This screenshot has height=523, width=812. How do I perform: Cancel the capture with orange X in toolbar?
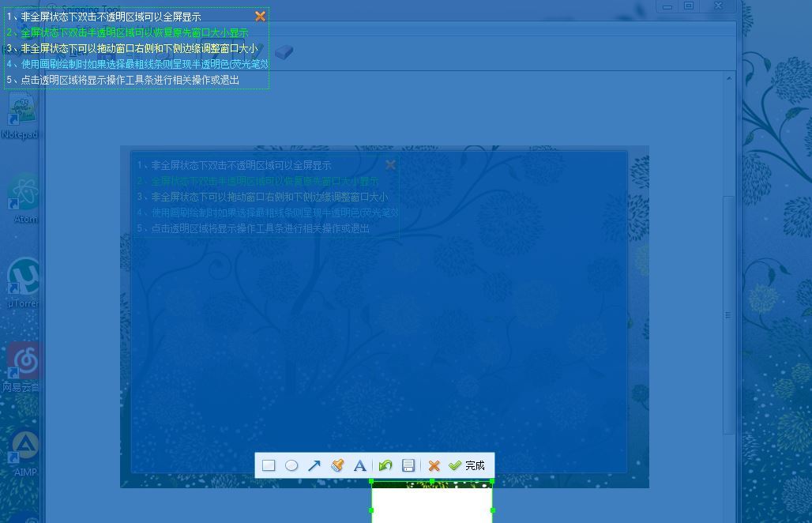tap(434, 465)
